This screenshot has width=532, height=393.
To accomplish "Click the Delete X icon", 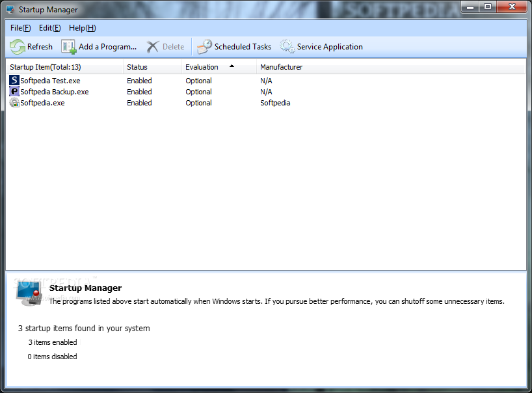I will 153,47.
